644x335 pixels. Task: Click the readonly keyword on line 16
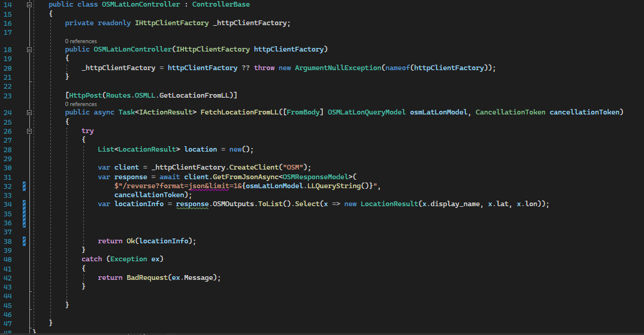pos(114,23)
